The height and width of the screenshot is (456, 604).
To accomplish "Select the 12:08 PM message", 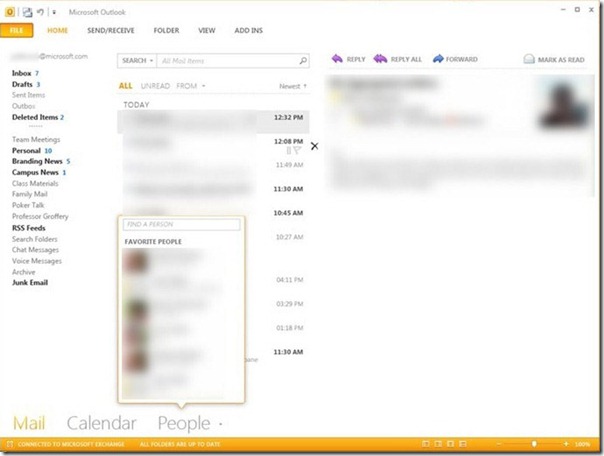I will tap(213, 146).
